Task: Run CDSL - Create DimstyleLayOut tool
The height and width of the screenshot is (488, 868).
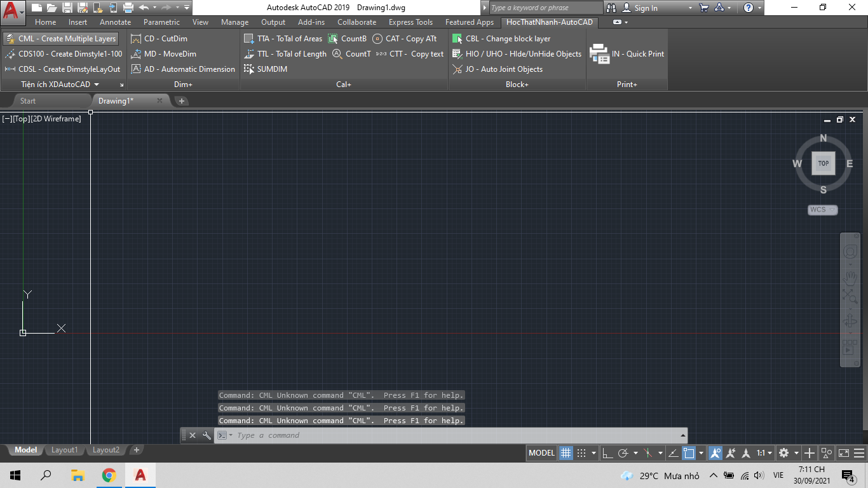Action: pyautogui.click(x=62, y=69)
